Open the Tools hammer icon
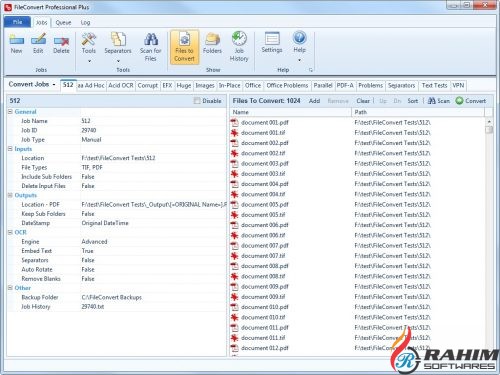This screenshot has height=375, width=500. click(x=89, y=39)
